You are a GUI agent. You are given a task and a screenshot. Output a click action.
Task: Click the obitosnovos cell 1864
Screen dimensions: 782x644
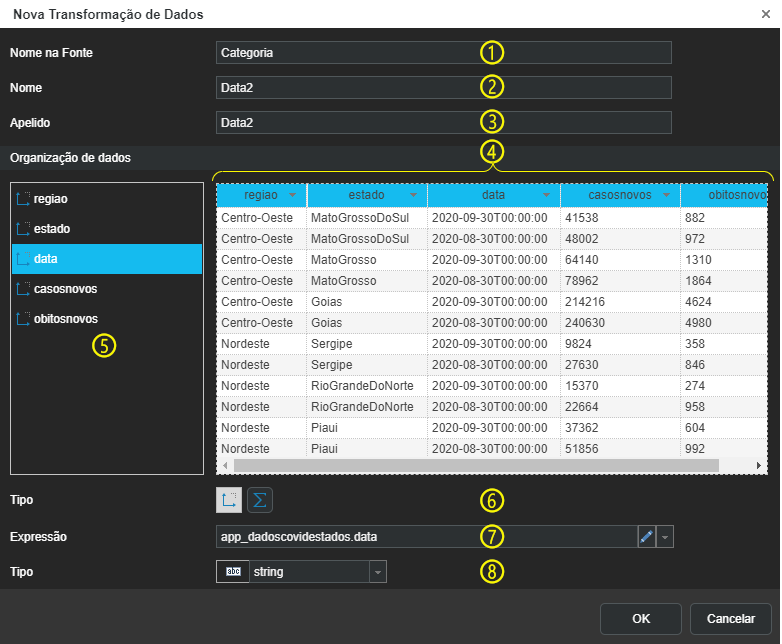724,281
